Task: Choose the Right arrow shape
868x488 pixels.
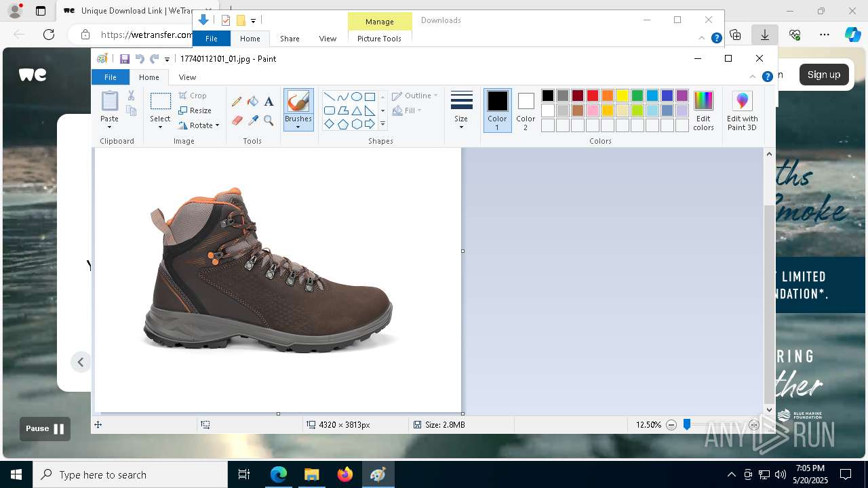Action: pos(370,124)
